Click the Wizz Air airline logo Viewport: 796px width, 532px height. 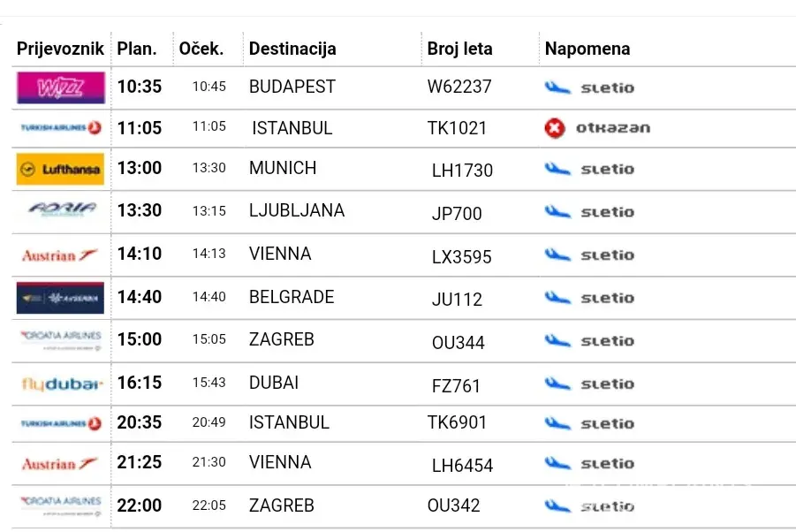(60, 87)
